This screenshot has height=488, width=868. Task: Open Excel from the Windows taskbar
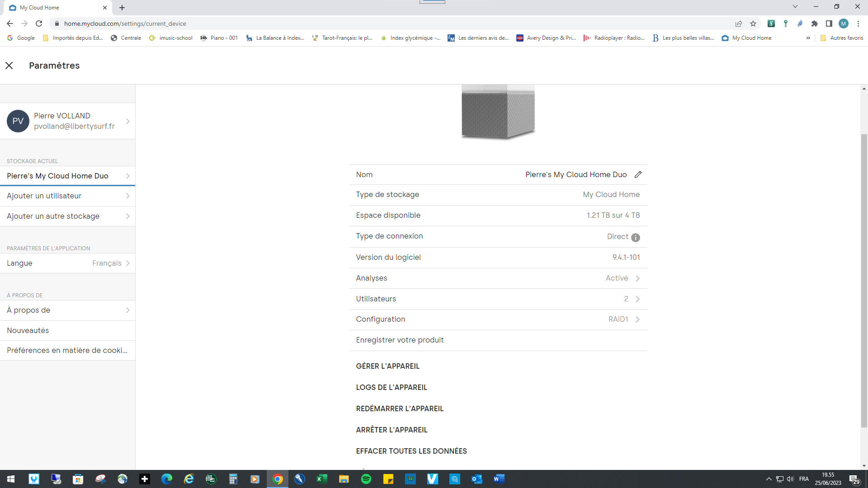pyautogui.click(x=322, y=479)
